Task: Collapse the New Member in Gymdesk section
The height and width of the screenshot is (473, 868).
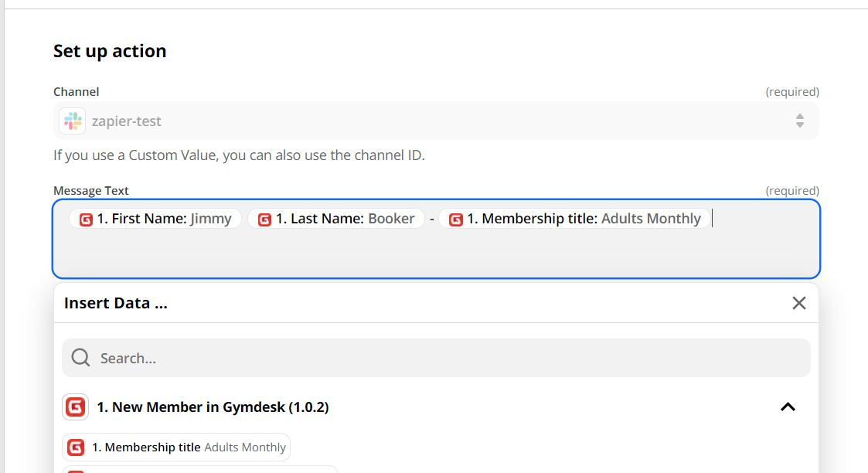Action: click(788, 407)
